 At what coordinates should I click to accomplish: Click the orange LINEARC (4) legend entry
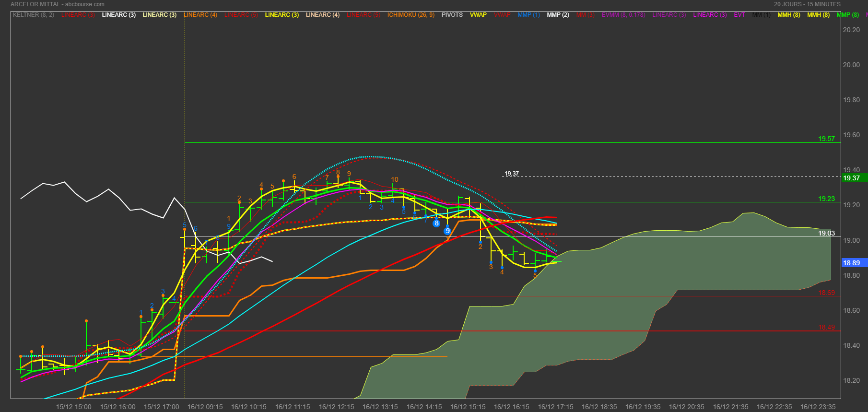tap(200, 15)
